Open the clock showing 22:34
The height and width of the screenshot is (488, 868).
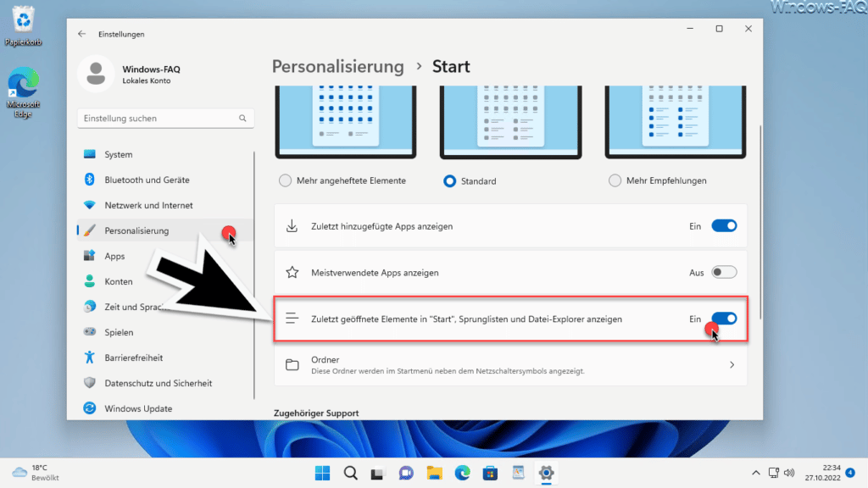tap(822, 473)
